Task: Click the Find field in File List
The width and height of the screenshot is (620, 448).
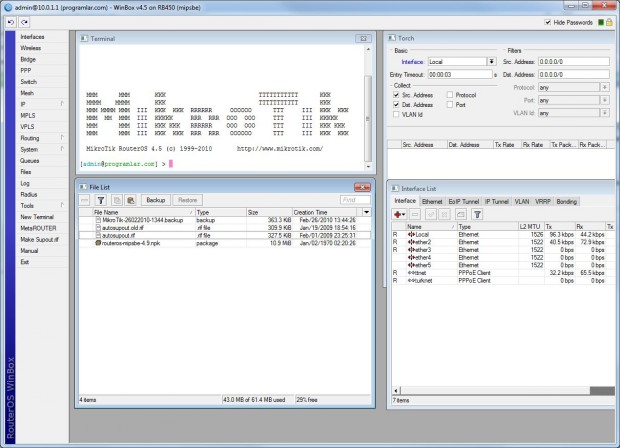Action: tap(355, 200)
